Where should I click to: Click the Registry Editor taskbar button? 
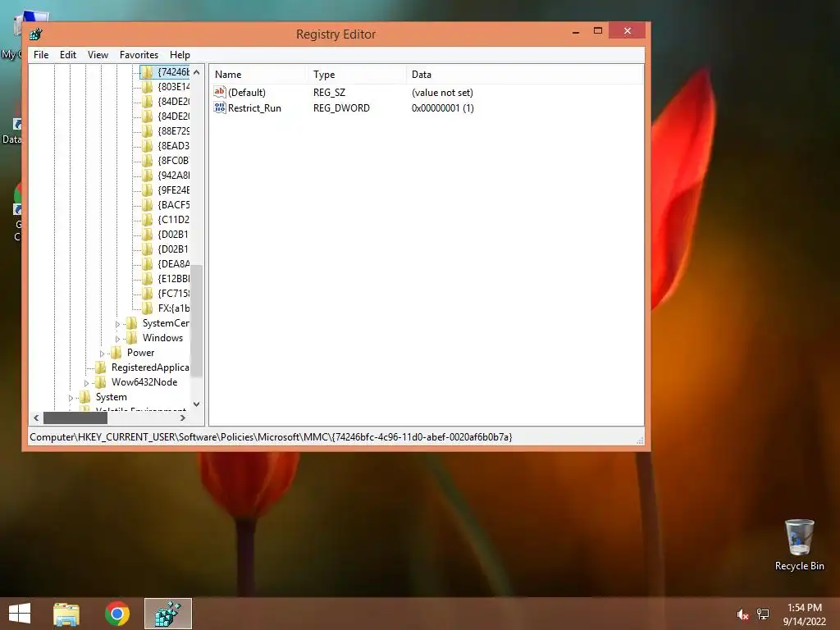pyautogui.click(x=167, y=614)
